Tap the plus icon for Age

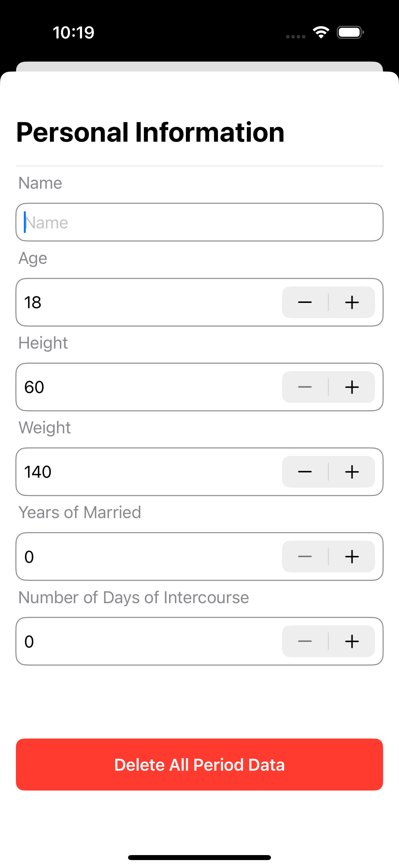point(352,302)
